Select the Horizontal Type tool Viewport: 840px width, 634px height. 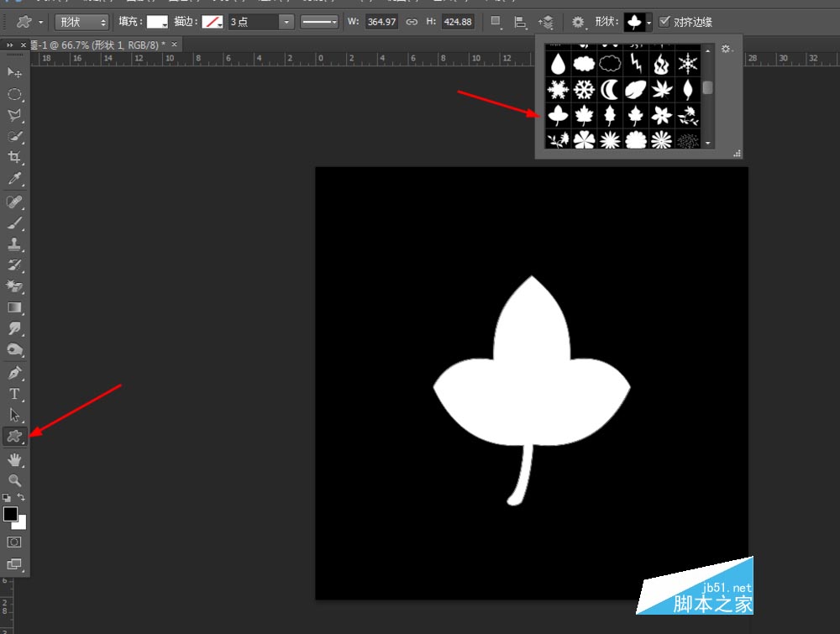(14, 394)
